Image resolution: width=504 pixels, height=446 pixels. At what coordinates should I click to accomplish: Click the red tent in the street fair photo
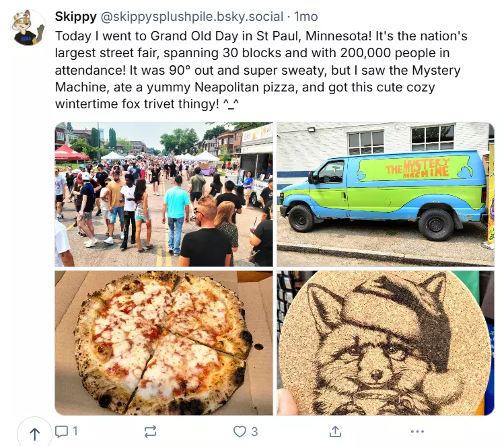coord(71,153)
